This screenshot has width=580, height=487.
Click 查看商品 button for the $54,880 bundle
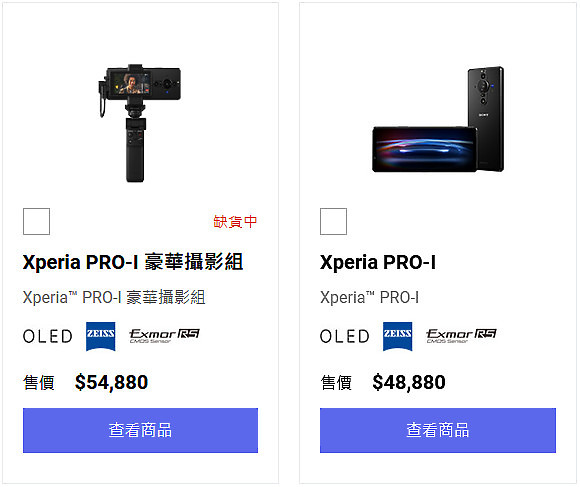point(141,430)
